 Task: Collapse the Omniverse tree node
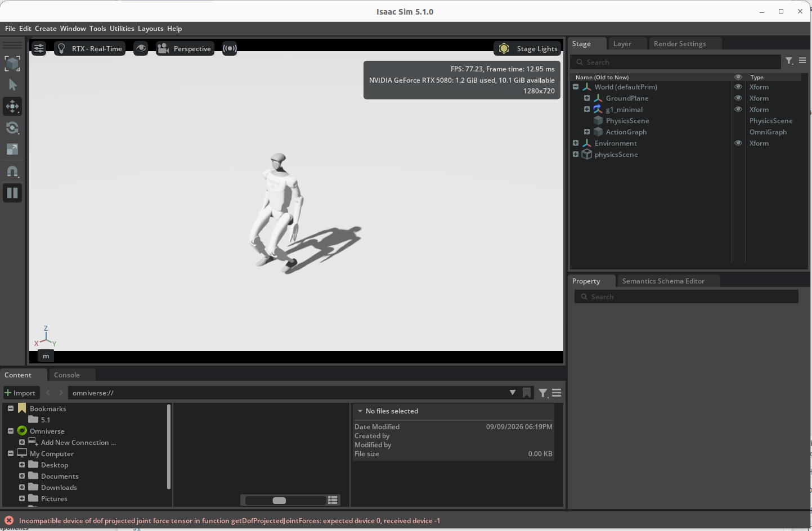tap(11, 431)
